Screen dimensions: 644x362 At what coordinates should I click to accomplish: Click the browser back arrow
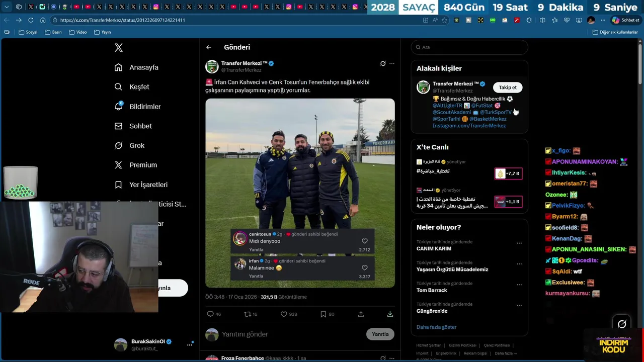click(x=7, y=20)
